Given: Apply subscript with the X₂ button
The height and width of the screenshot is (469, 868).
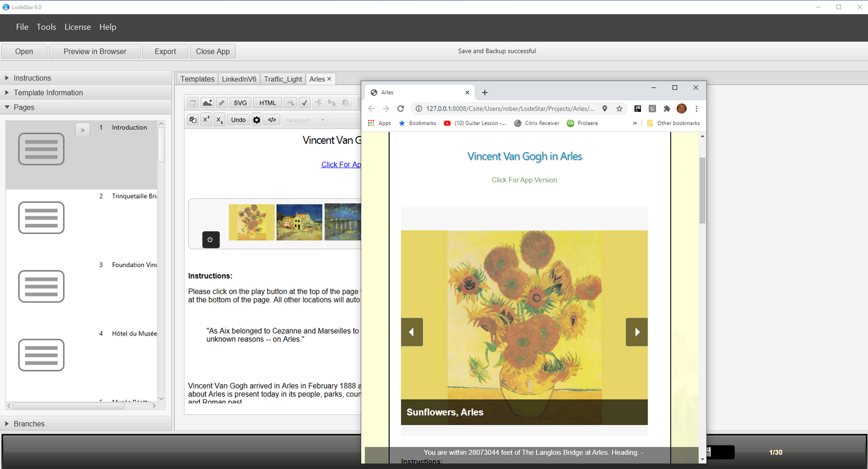Looking at the screenshot, I should [220, 120].
